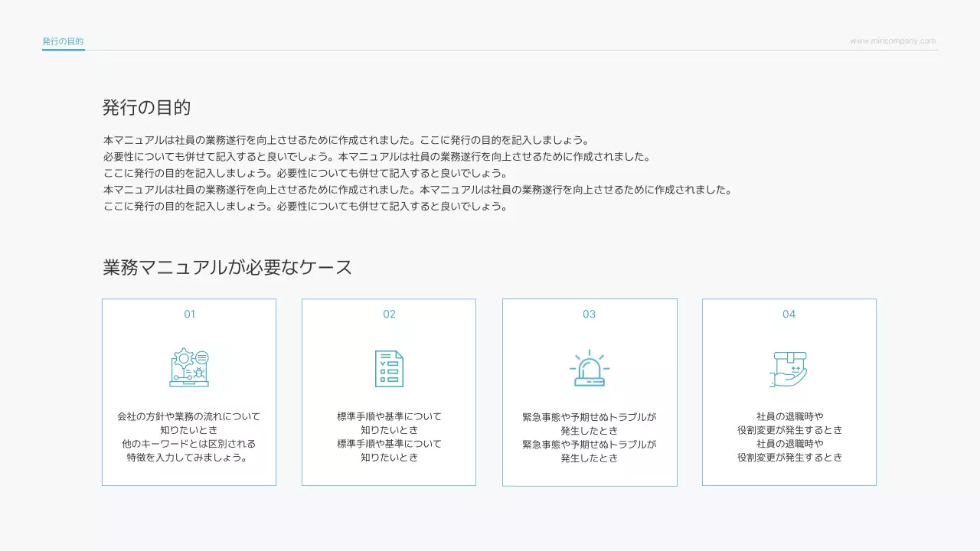Click the hand holding box icon in card 04
The height and width of the screenshot is (551, 980).
click(789, 367)
